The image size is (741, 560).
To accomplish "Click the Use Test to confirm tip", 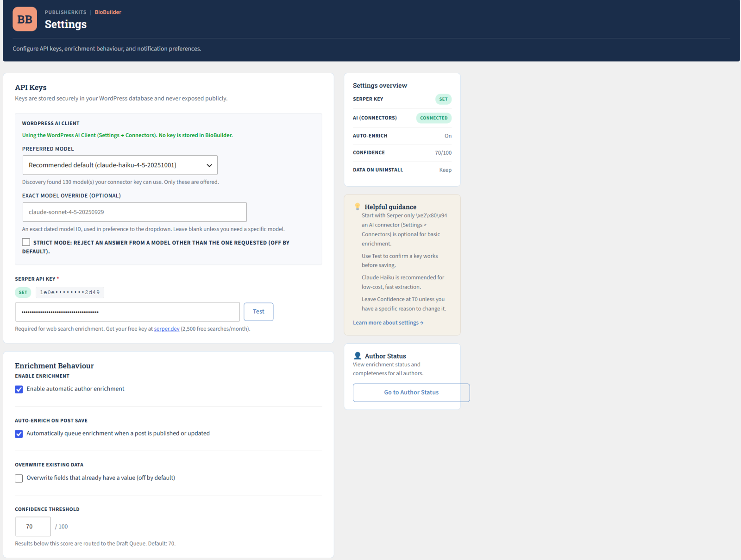I will (x=400, y=261).
